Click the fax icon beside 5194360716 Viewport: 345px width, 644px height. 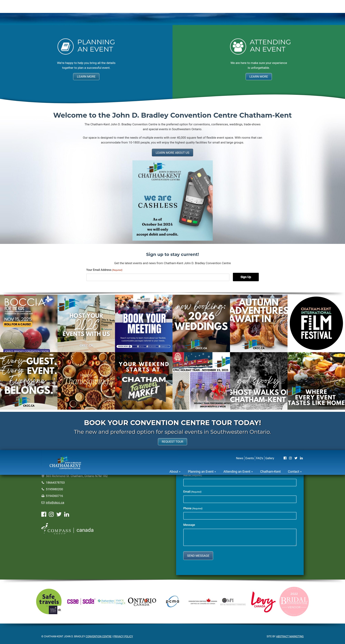pos(43,496)
